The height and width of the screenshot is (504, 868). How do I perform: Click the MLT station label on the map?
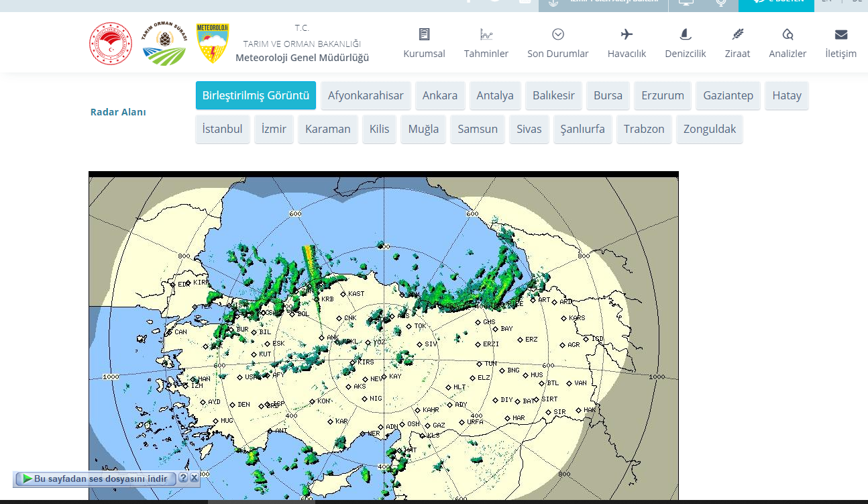(x=459, y=387)
